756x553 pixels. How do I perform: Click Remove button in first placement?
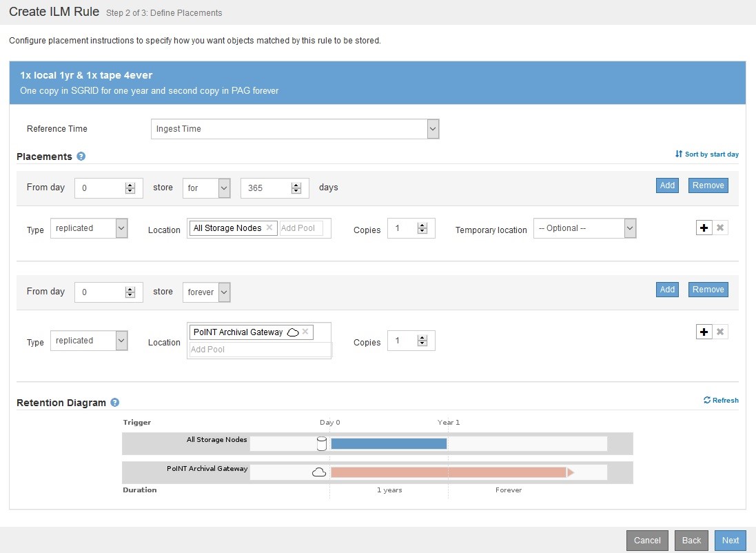(x=708, y=185)
